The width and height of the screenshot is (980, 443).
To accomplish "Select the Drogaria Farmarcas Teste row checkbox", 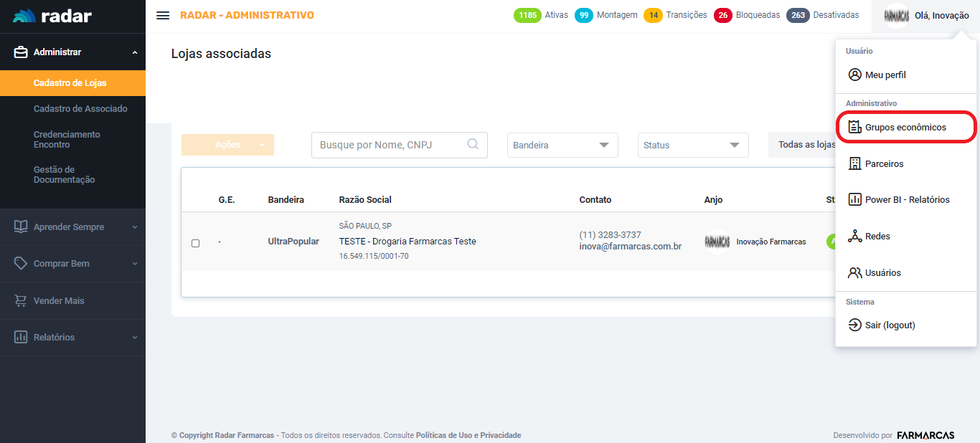I will point(195,243).
